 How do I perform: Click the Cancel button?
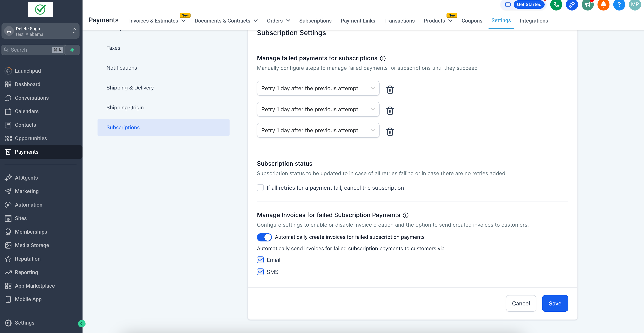pyautogui.click(x=520, y=303)
